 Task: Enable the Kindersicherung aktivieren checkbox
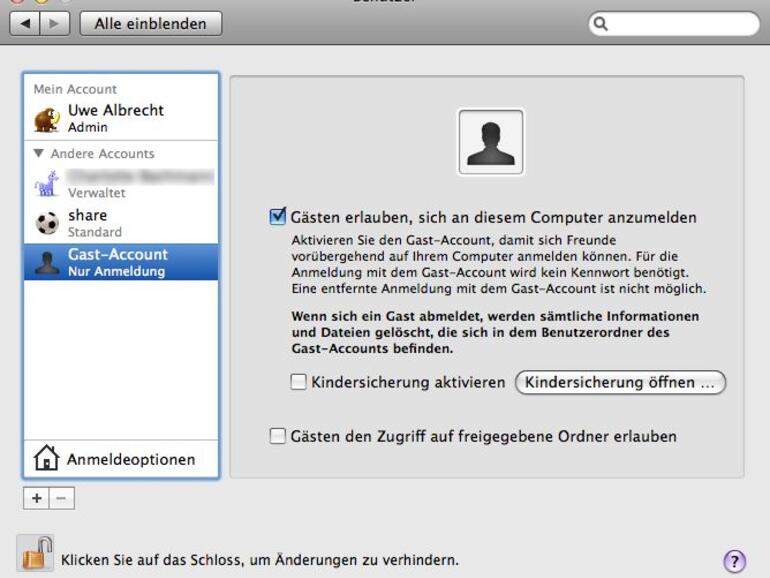point(298,382)
